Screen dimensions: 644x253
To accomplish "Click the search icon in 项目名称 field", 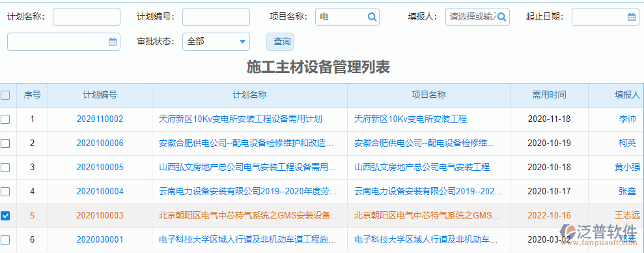I will pyautogui.click(x=372, y=17).
